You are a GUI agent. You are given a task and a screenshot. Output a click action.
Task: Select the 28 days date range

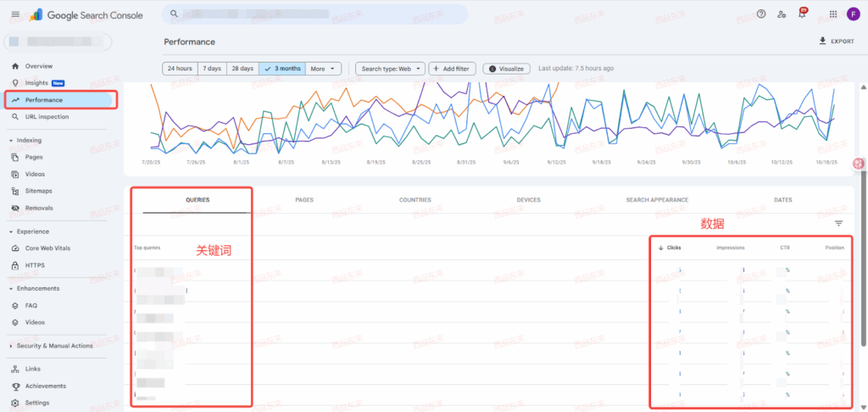click(242, 69)
